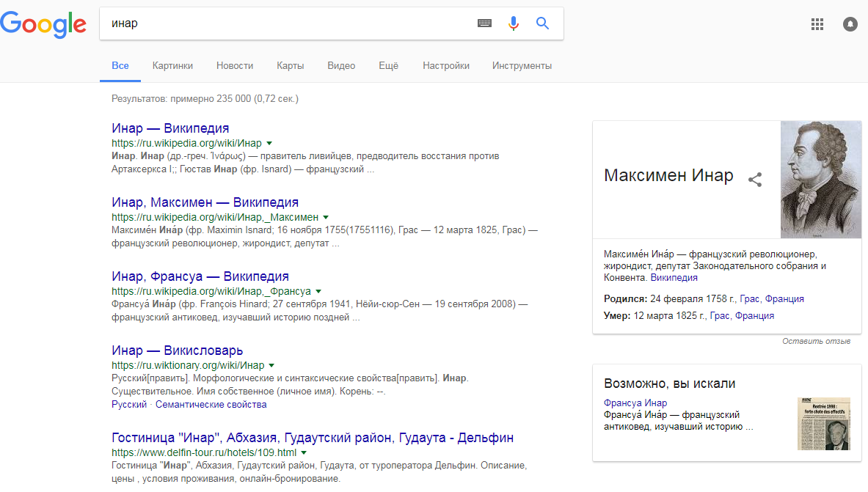This screenshot has height=492, width=868.
Task: Open the on-screen keyboard input tool
Action: pyautogui.click(x=484, y=23)
